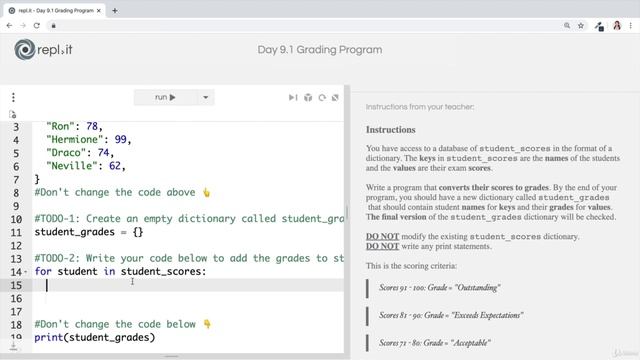This screenshot has width=640, height=360.
Task: Reload the page with the refresh button
Action: (37, 25)
